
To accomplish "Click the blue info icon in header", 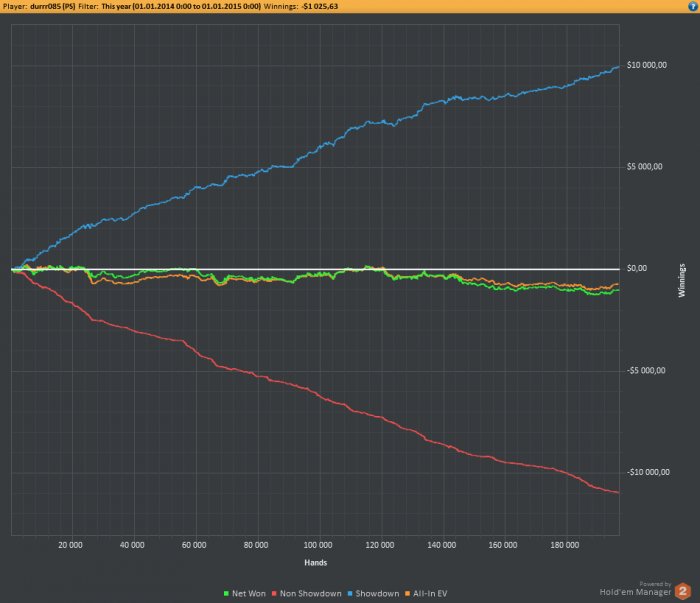I will tap(693, 6).
